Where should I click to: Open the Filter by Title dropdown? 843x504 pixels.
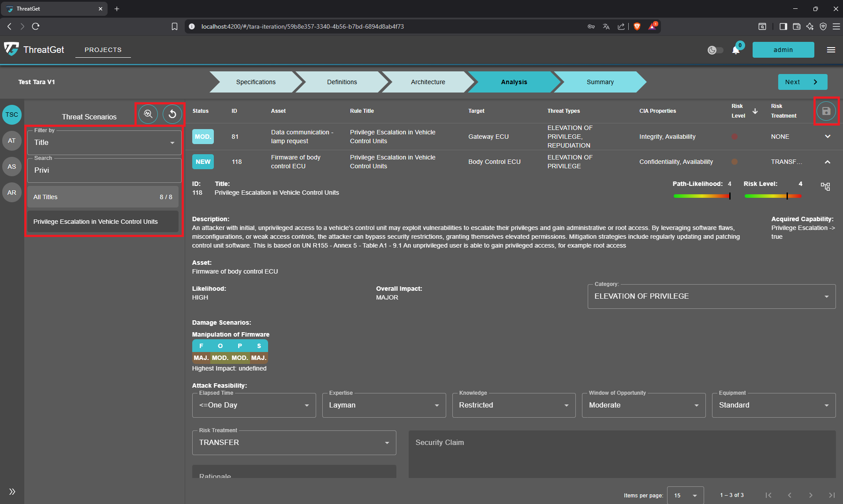(104, 142)
